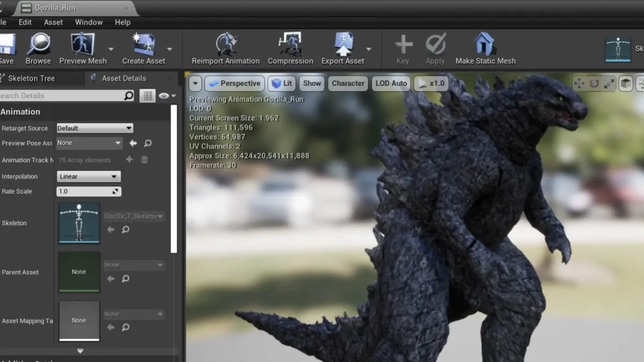Click Asset Mapping Table browse magnifier
This screenshot has height=362, width=644.
[126, 327]
